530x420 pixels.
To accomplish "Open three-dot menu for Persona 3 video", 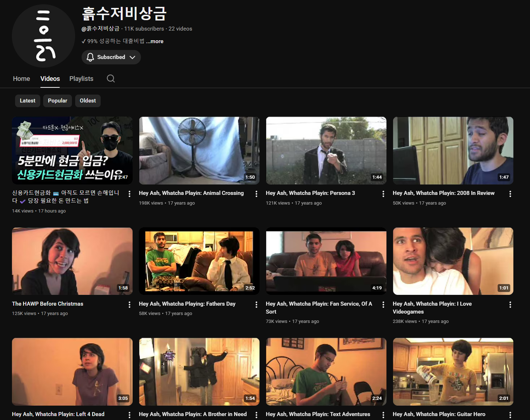I will pos(383,194).
